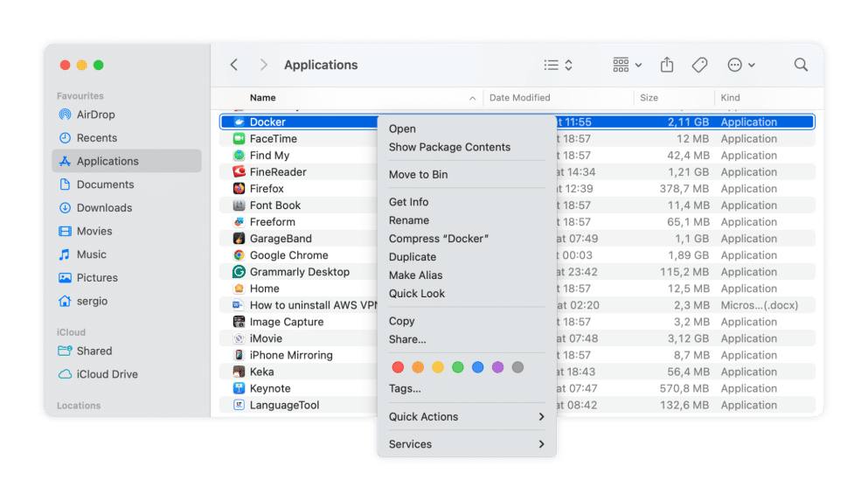This screenshot has width=868, height=501.
Task: Go forward with the right chevron
Action: coord(263,65)
